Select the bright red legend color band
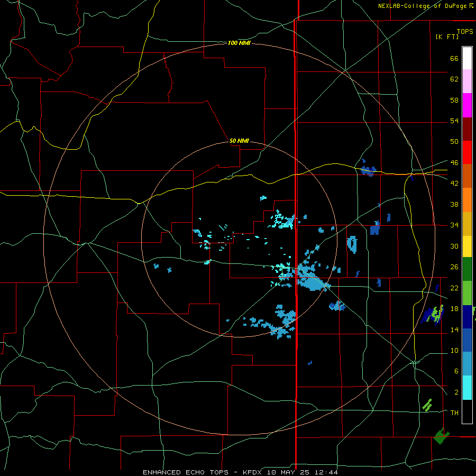Screen dimensions: 476x476 [467, 152]
